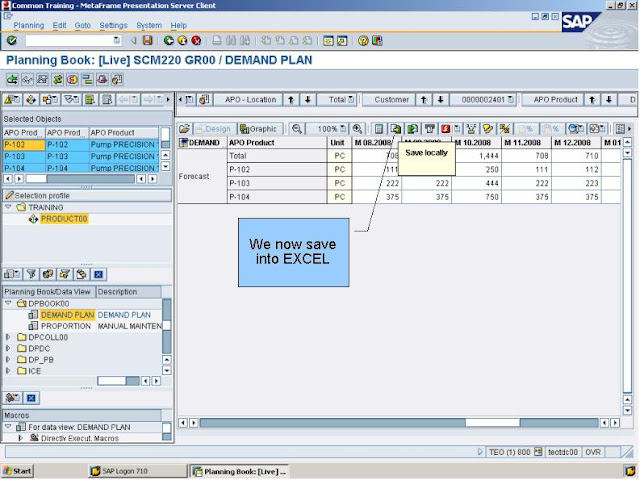Viewport: 640px width, 480px height.
Task: Click the Upload from local file icon
Action: 413,129
